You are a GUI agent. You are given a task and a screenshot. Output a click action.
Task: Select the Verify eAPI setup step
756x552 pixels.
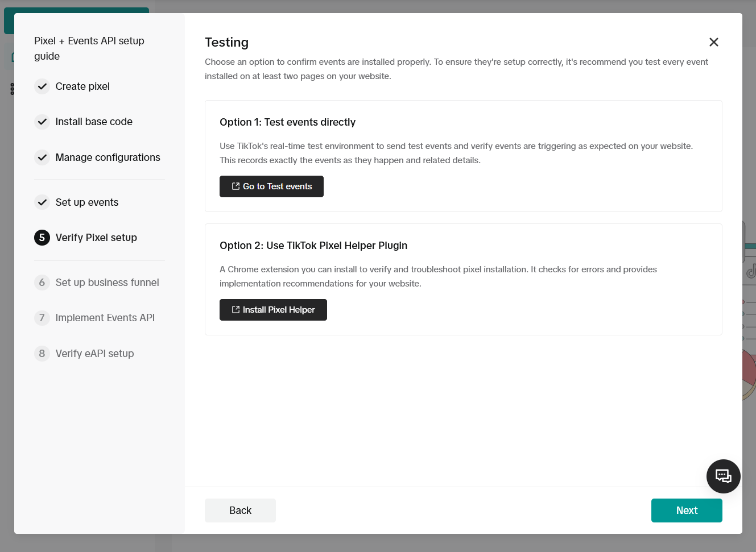(x=94, y=354)
